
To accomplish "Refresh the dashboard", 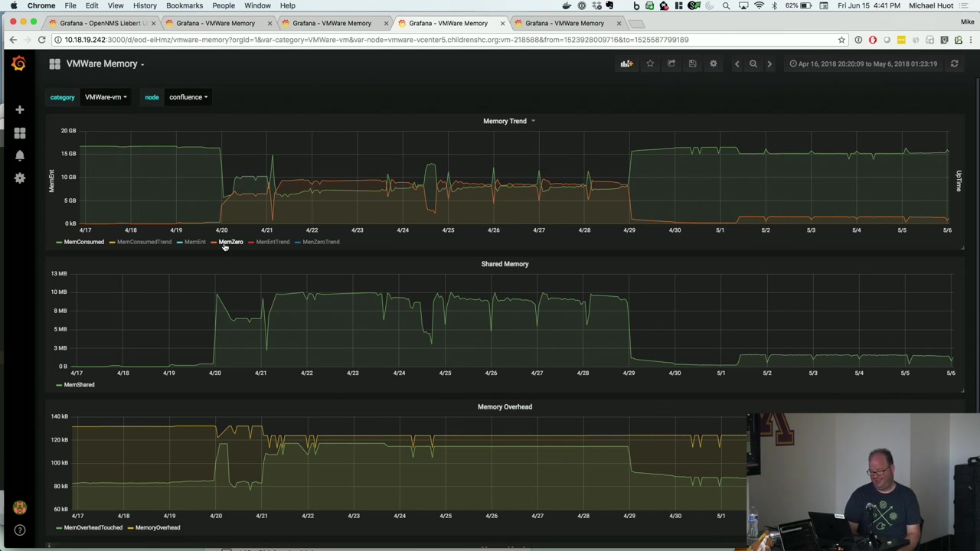I will 954,64.
